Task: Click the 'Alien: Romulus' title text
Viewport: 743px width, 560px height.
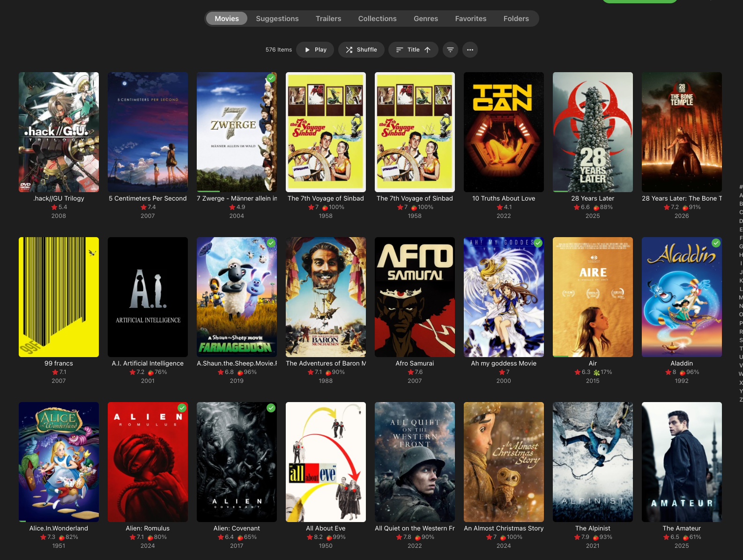Action: 148,528
